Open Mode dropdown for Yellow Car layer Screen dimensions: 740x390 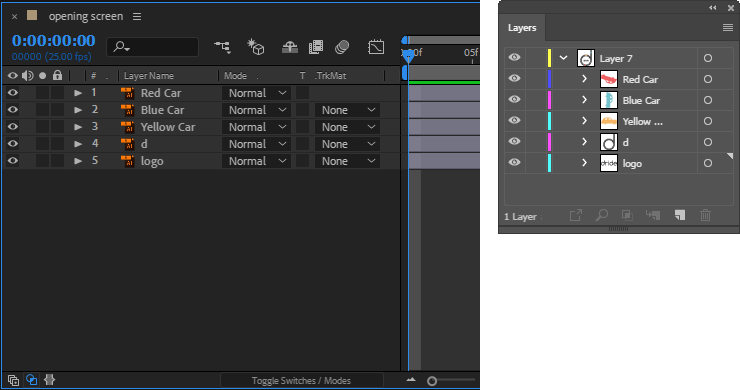tap(257, 127)
